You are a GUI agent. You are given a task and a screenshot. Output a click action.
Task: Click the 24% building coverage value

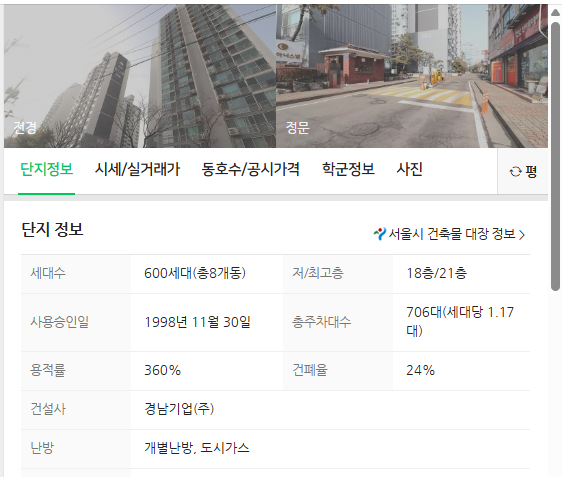point(420,370)
